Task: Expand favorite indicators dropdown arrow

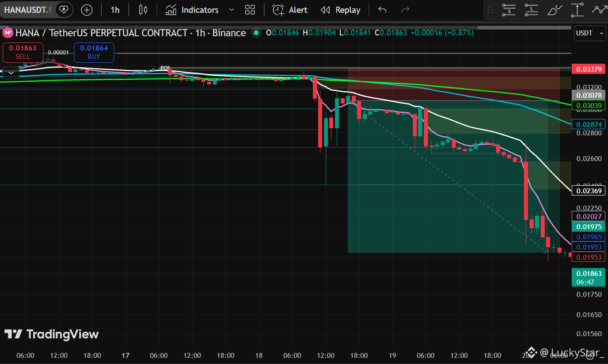Action: [x=231, y=10]
